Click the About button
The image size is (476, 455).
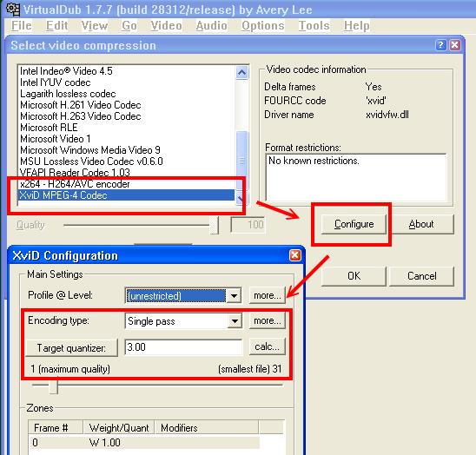pyautogui.click(x=421, y=224)
